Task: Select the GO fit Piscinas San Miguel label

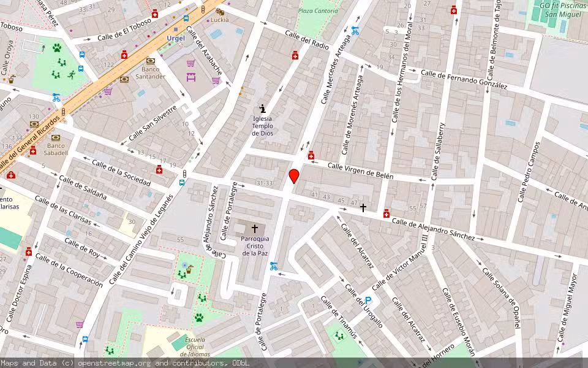Action: coord(562,10)
